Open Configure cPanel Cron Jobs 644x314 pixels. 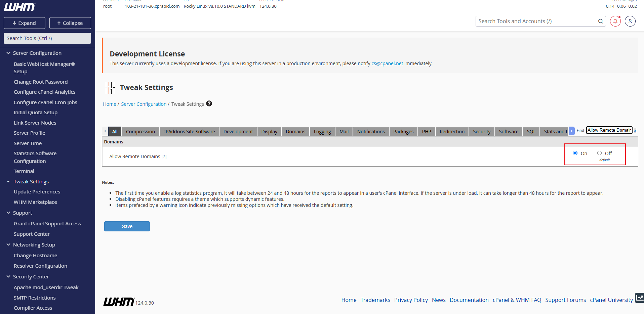tap(45, 102)
